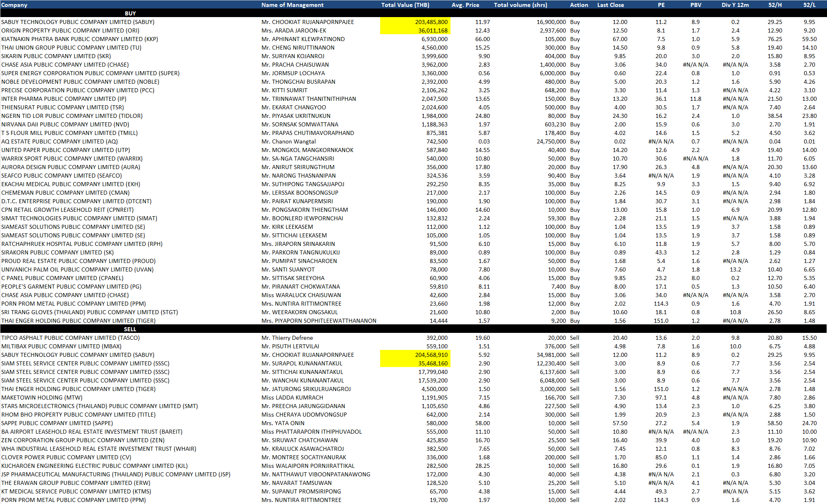The width and height of the screenshot is (827, 504).
Task: Click the 'Name of Management' column header
Action: [292, 5]
